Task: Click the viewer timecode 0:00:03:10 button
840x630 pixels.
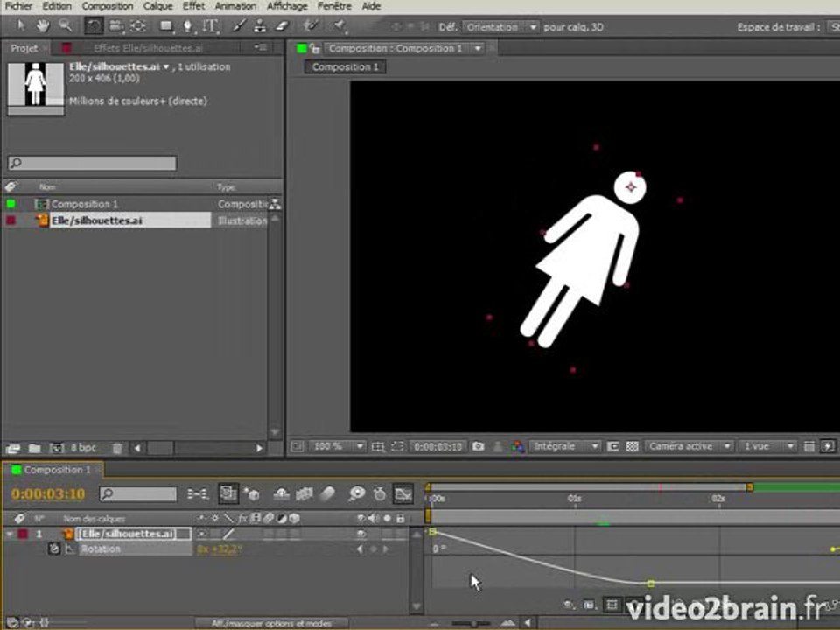Action: coord(437,446)
